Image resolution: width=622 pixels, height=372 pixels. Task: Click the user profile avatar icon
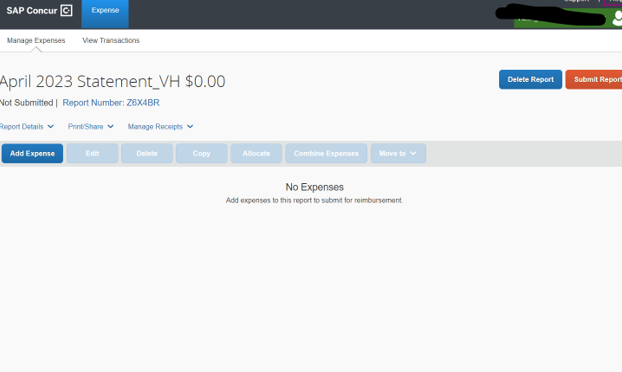(x=617, y=18)
